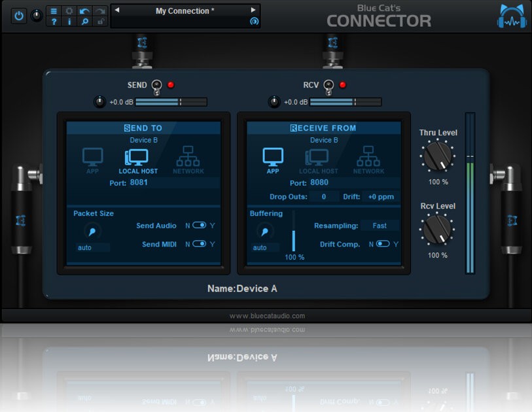532x412 pixels.
Task: Click the undo arrow icon
Action: 84,11
